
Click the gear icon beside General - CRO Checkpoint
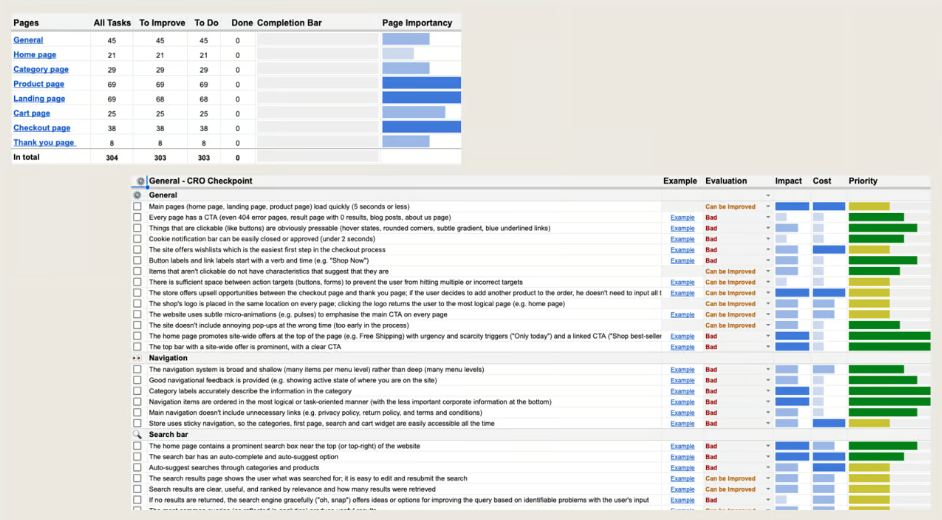pyautogui.click(x=140, y=181)
